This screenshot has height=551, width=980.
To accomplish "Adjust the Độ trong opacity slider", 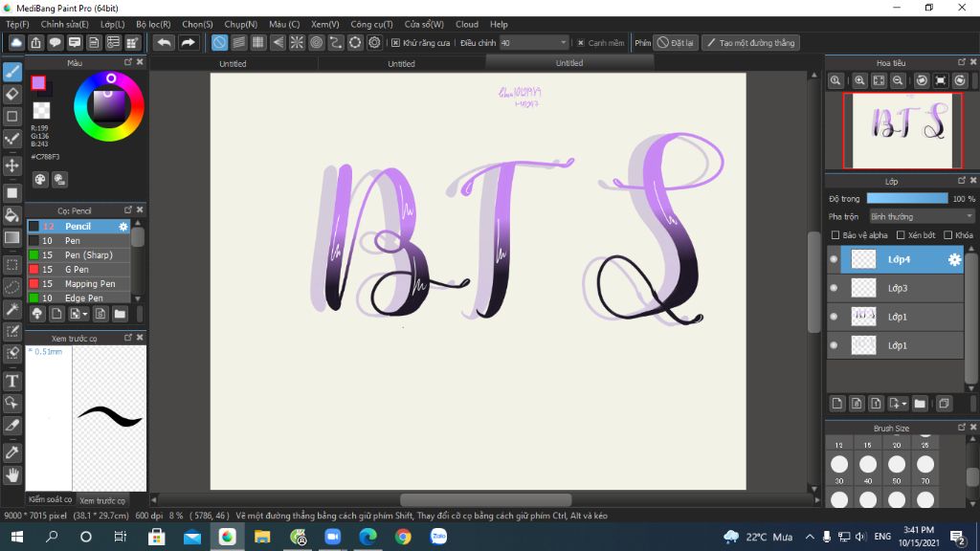I will tap(907, 199).
